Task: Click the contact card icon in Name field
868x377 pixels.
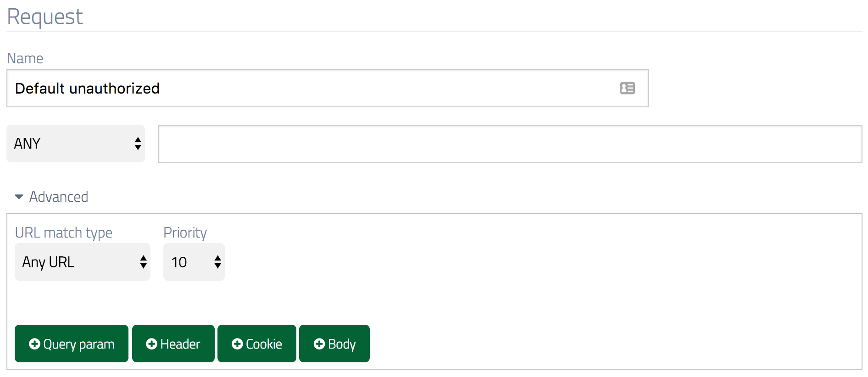Action: pos(627,88)
